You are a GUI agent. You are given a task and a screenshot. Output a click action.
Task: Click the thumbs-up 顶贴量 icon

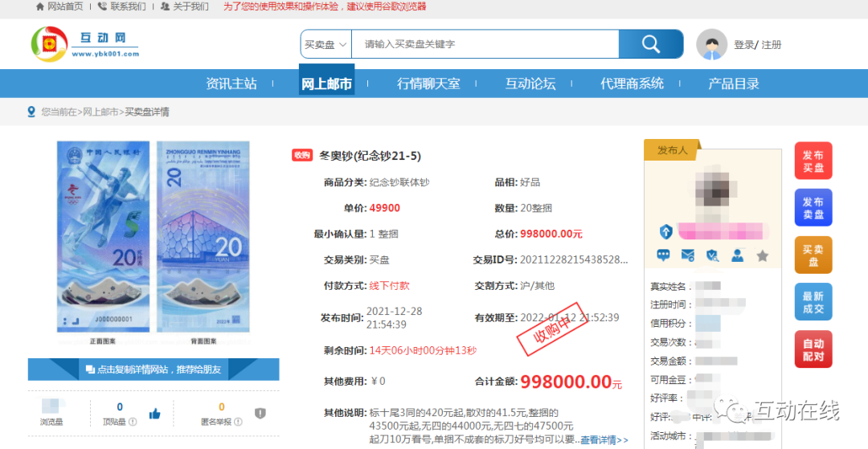(154, 414)
